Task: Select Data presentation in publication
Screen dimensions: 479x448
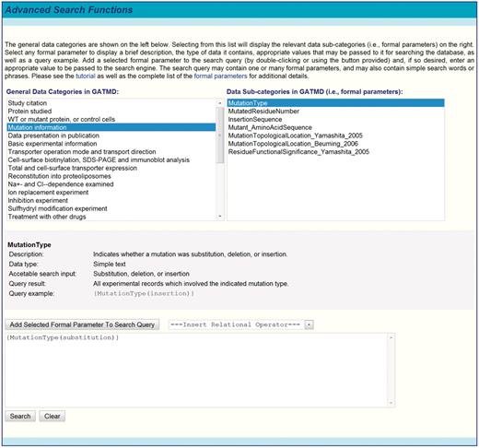Action: [x=111, y=136]
